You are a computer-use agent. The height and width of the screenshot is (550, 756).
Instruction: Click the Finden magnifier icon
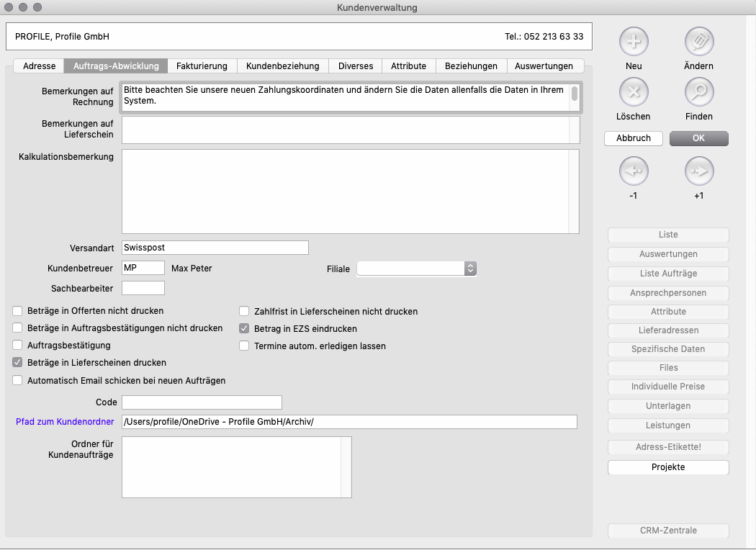click(698, 92)
